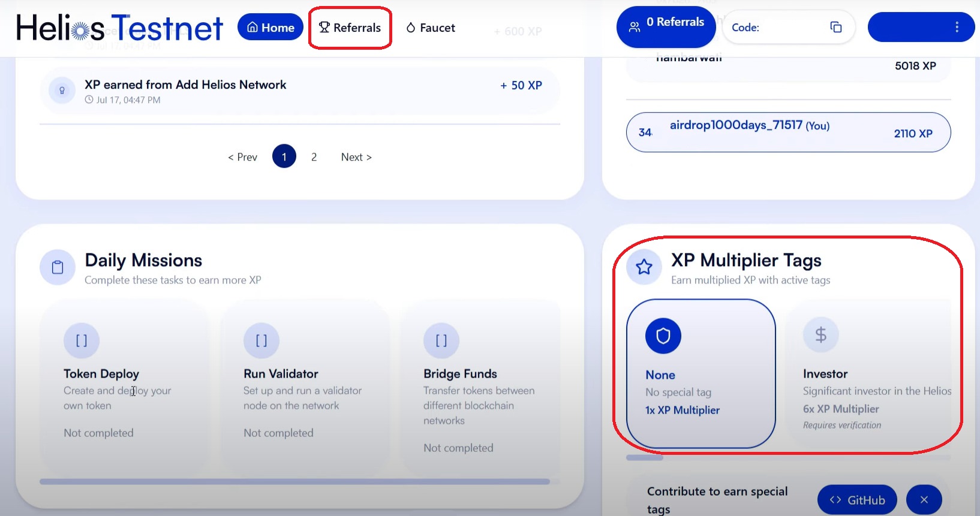Click the '6x XP Multiplier' label
The width and height of the screenshot is (980, 516).
click(x=841, y=409)
